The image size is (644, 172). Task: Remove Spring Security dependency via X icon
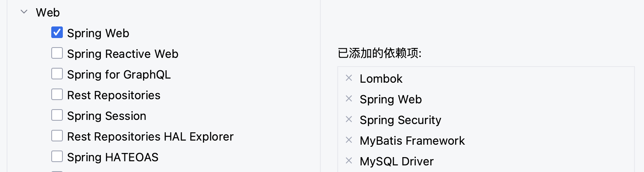pos(349,119)
